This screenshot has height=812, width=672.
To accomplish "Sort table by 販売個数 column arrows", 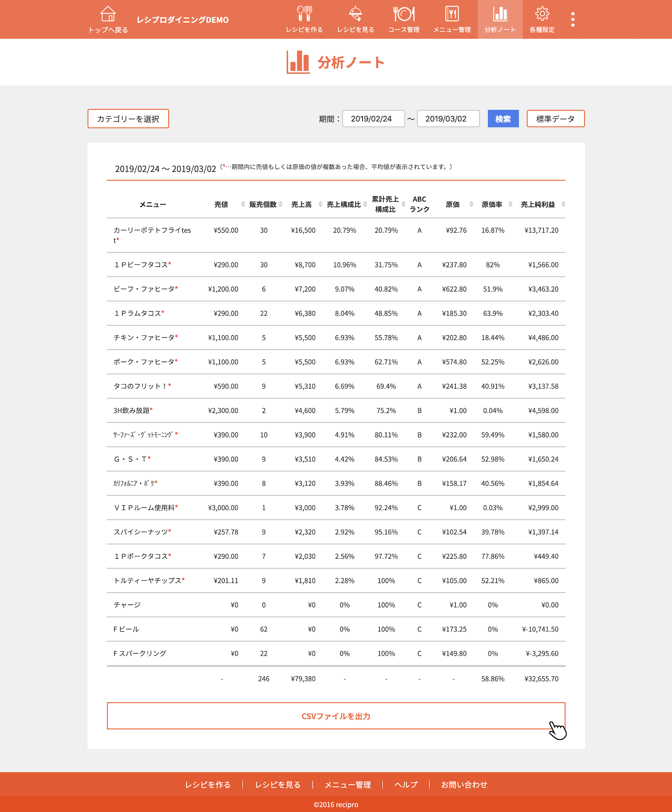I will pyautogui.click(x=281, y=204).
